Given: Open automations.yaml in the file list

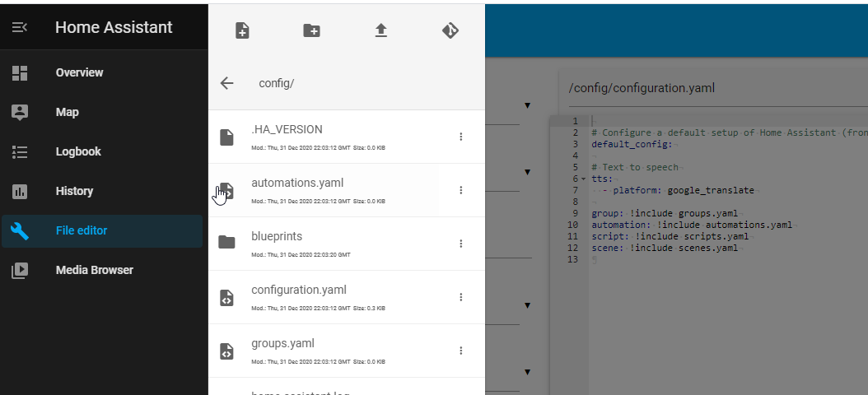Looking at the screenshot, I should pyautogui.click(x=347, y=190).
